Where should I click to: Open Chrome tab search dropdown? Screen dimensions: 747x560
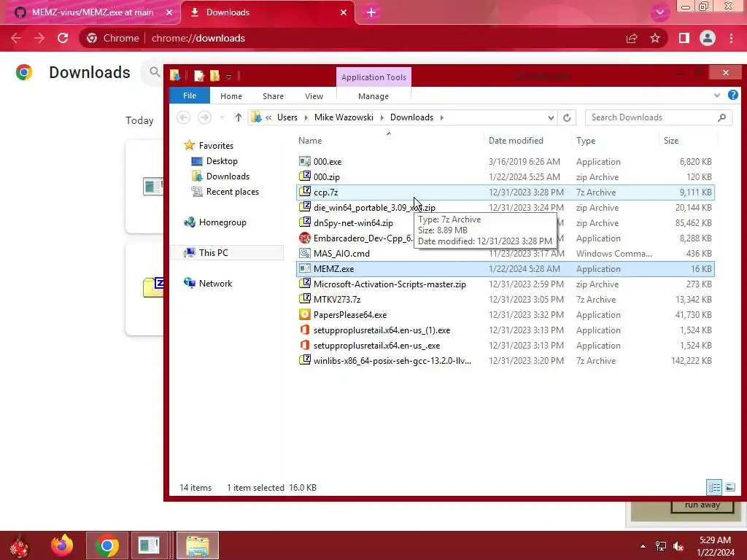(659, 13)
